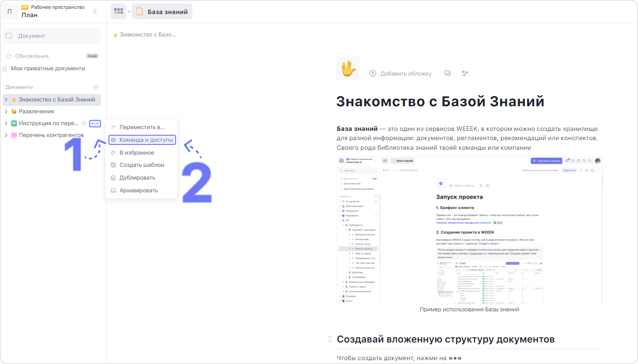Open Обновления section
The width and height of the screenshot is (638, 364).
pyautogui.click(x=32, y=56)
